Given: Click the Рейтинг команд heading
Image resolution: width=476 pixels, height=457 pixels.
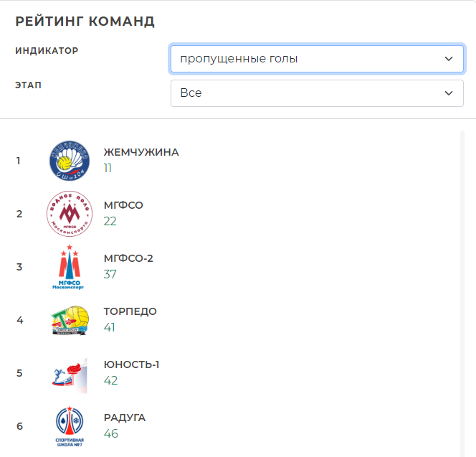Looking at the screenshot, I should 85,22.
